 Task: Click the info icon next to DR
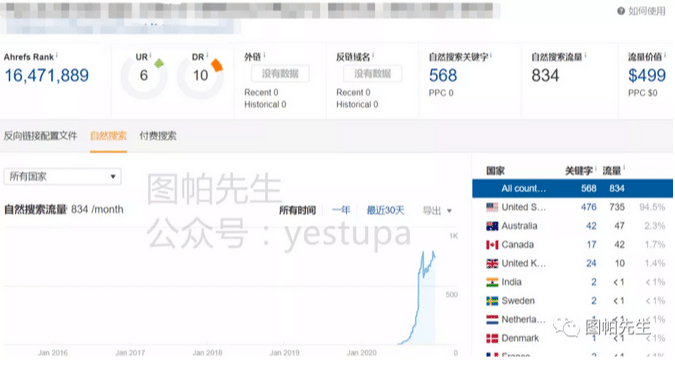coord(207,55)
